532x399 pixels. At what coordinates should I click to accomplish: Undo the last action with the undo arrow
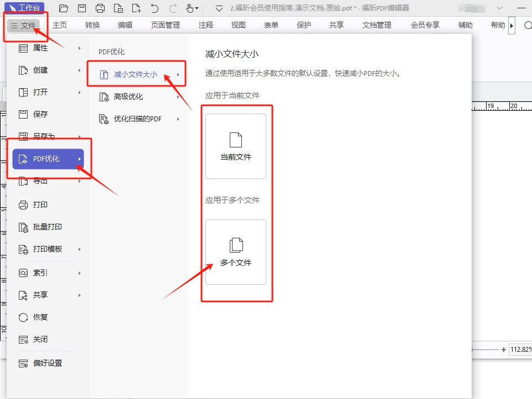click(x=155, y=8)
